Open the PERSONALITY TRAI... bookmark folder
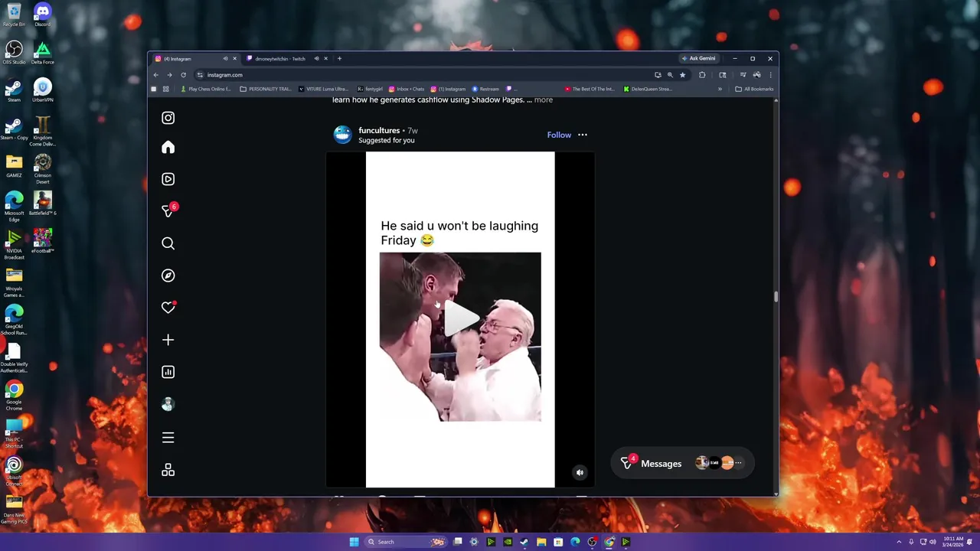The height and width of the screenshot is (551, 980). click(265, 89)
